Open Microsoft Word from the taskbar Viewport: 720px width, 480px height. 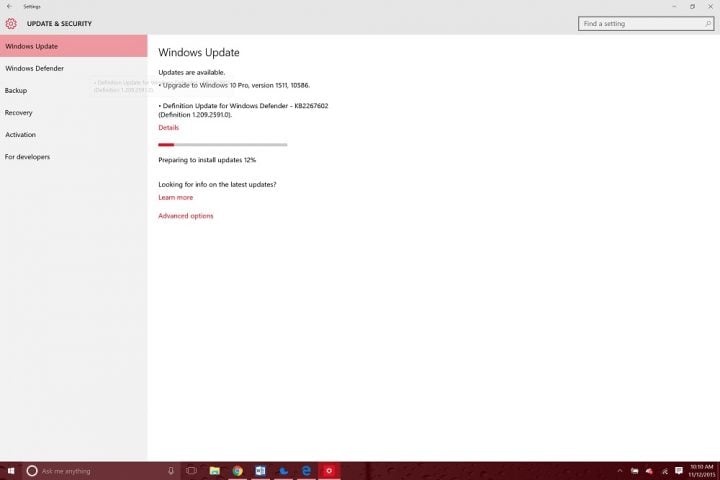click(260, 471)
